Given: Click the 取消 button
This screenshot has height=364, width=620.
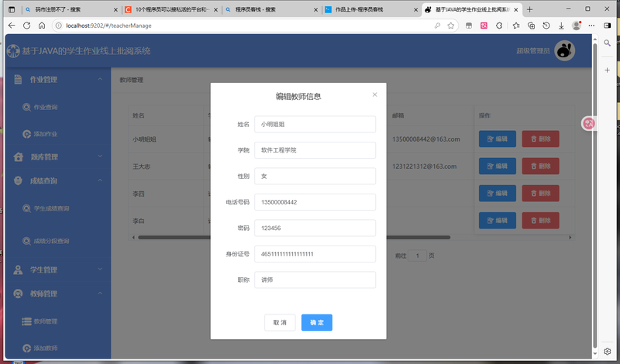Looking at the screenshot, I should point(280,322).
